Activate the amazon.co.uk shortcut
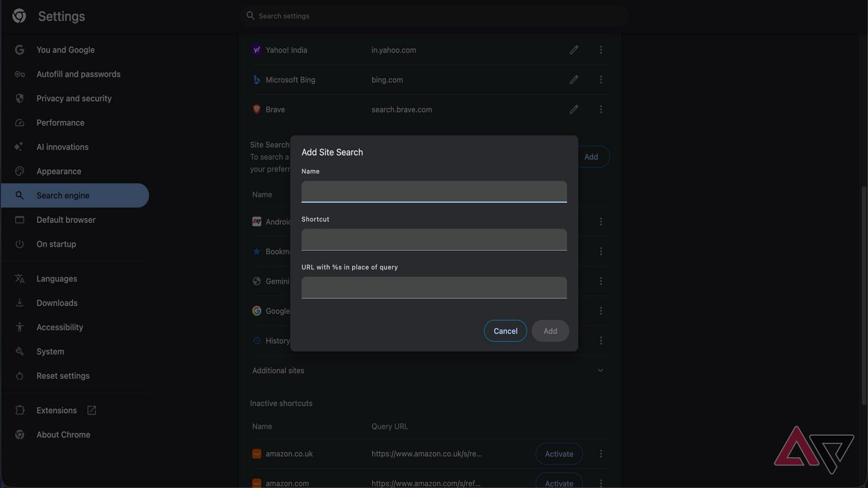 (x=559, y=454)
